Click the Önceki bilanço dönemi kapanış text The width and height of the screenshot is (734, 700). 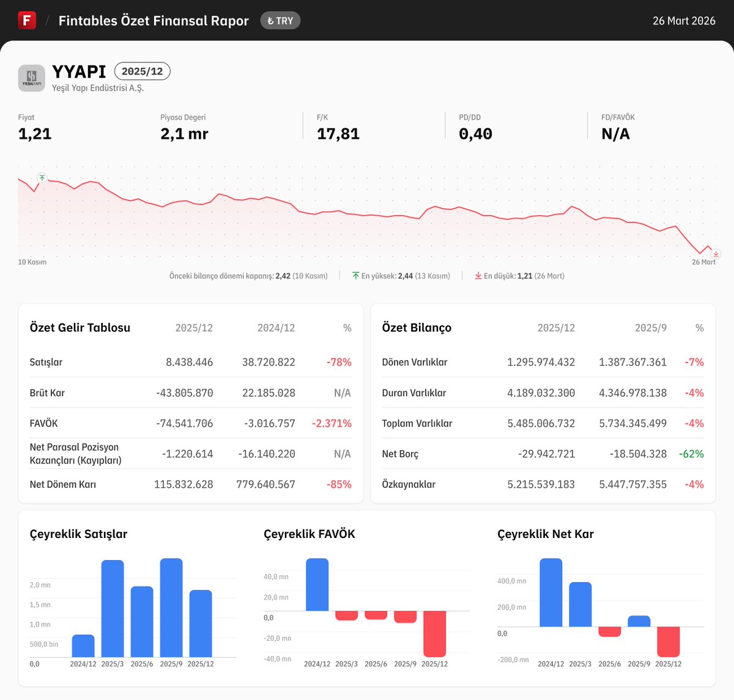[248, 276]
